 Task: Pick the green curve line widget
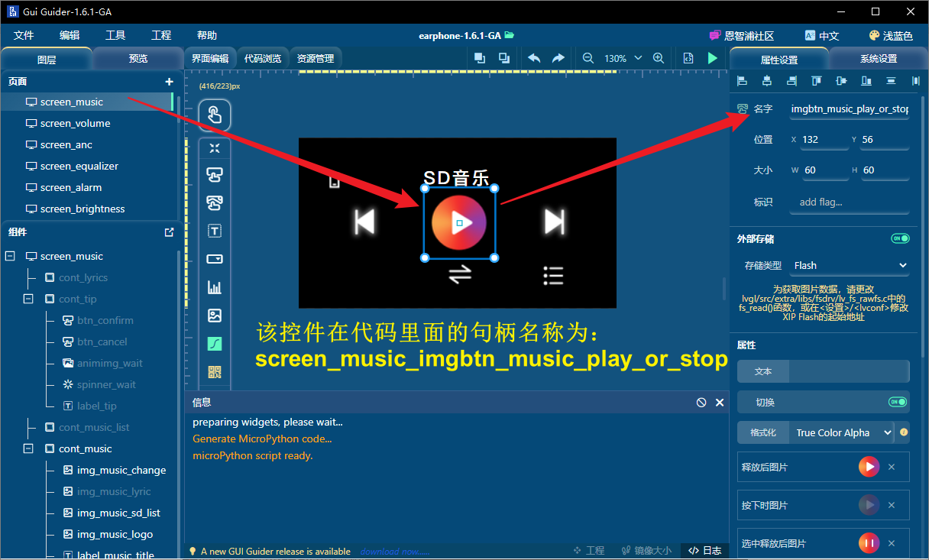click(215, 344)
